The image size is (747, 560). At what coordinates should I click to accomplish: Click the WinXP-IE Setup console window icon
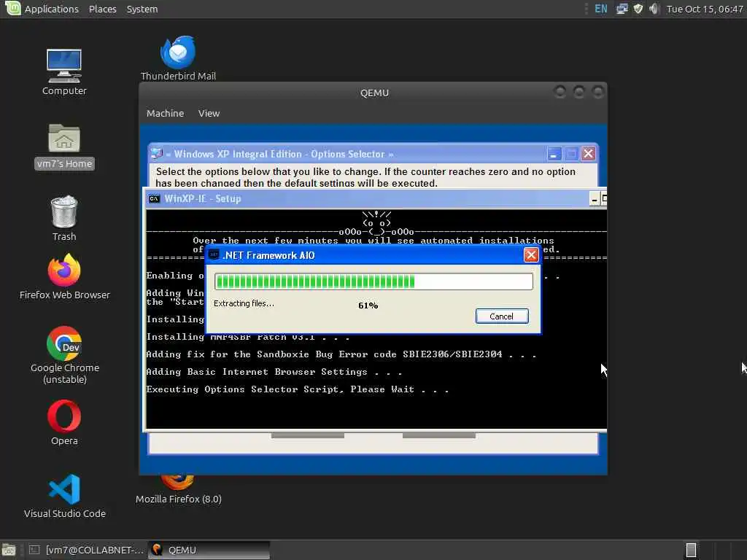[x=154, y=198]
